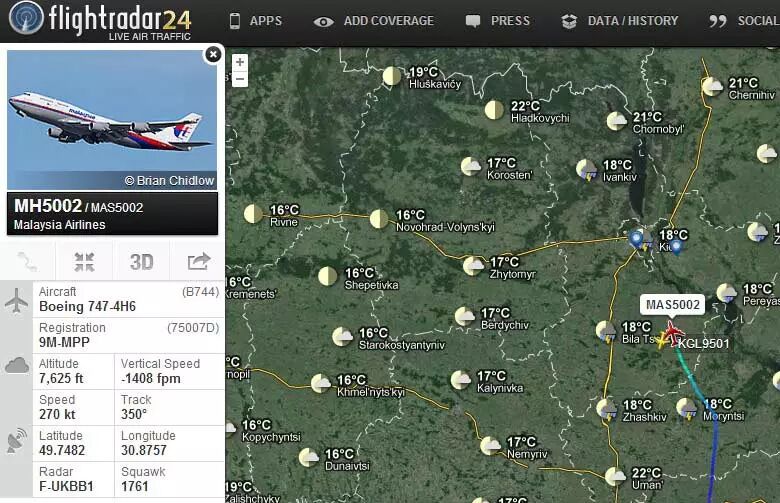Click the MH5002 flight number heading
780x503 pixels.
tap(48, 206)
